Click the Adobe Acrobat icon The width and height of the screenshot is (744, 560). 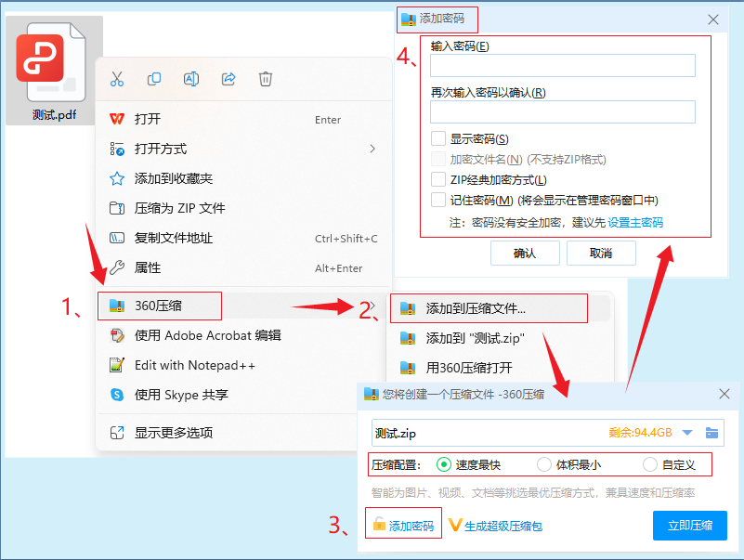click(x=117, y=335)
